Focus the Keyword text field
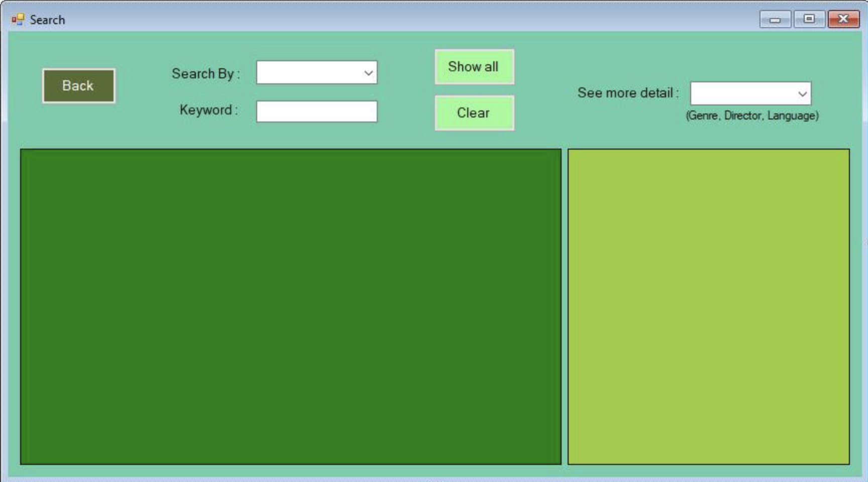 [x=316, y=111]
